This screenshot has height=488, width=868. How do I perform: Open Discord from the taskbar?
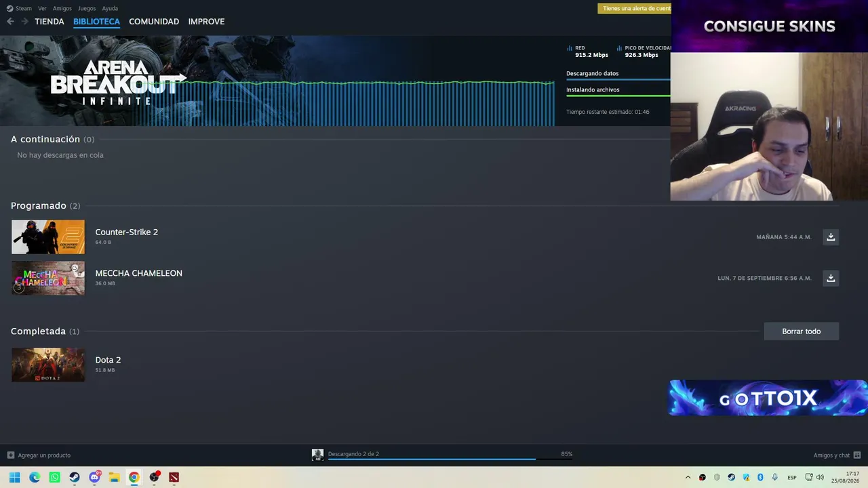tap(95, 477)
